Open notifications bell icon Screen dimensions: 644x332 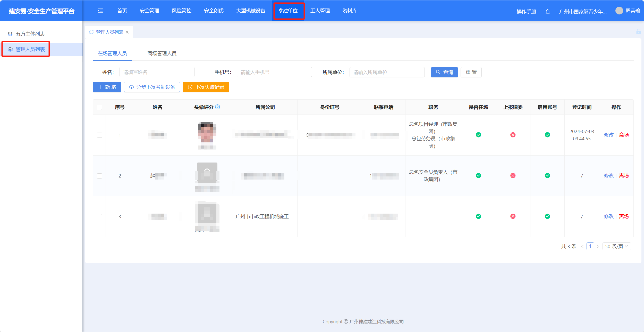point(548,12)
